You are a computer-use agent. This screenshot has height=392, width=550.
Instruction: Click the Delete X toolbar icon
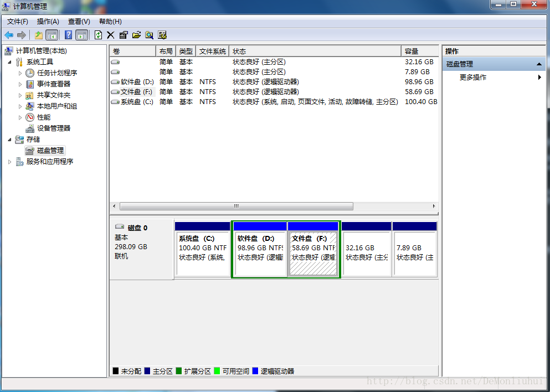[x=110, y=35]
